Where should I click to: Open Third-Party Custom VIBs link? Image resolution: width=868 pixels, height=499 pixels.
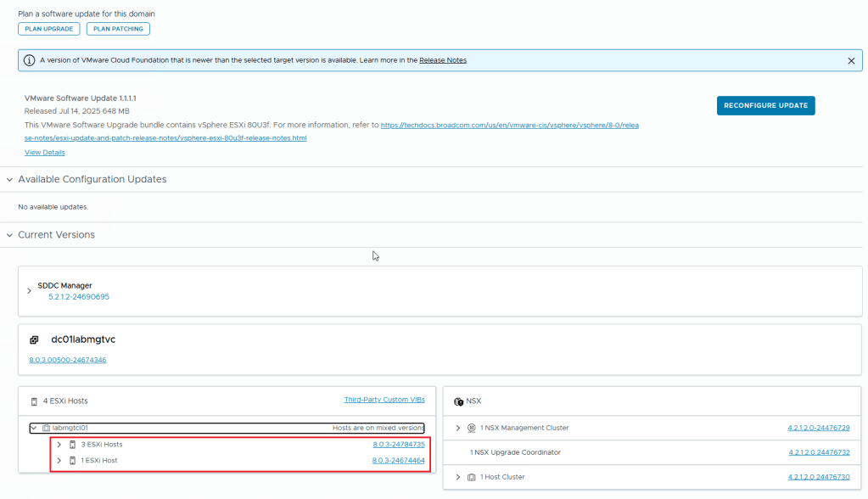click(x=384, y=400)
